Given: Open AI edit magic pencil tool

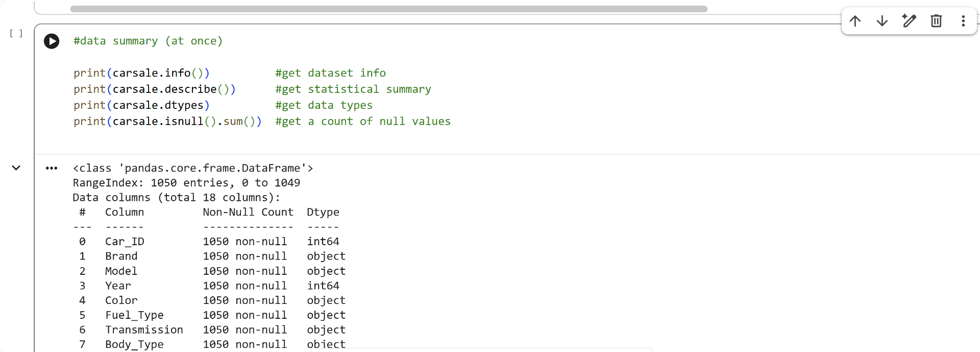Looking at the screenshot, I should (x=909, y=21).
